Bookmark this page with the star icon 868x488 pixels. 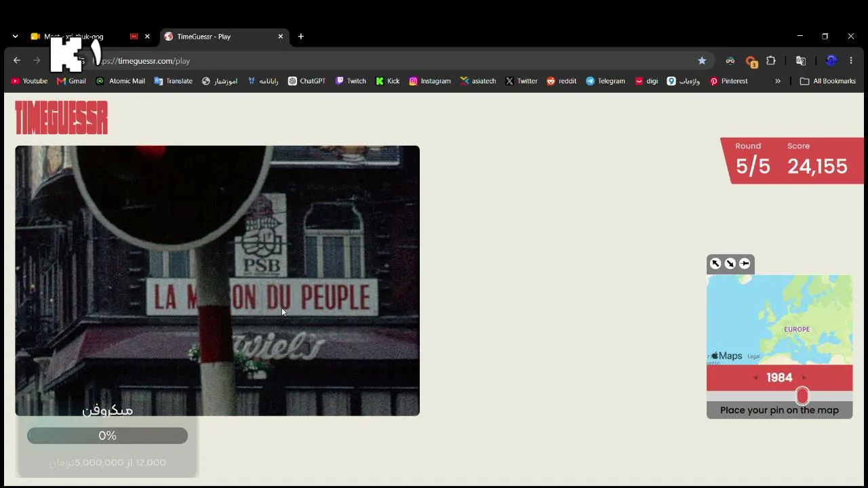(x=702, y=61)
